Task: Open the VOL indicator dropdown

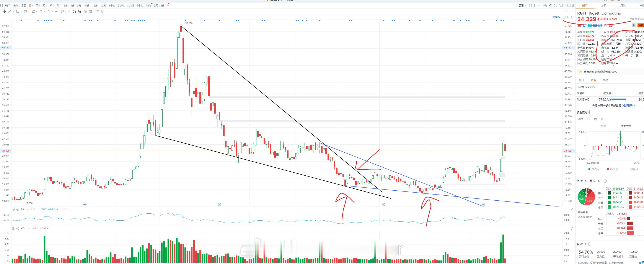Action: pyautogui.click(x=29, y=228)
